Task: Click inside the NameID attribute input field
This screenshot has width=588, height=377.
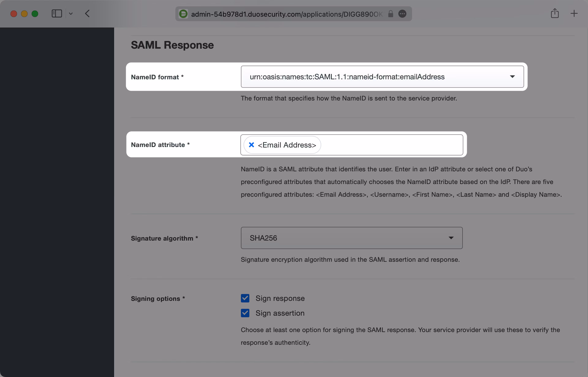Action: tap(391, 145)
